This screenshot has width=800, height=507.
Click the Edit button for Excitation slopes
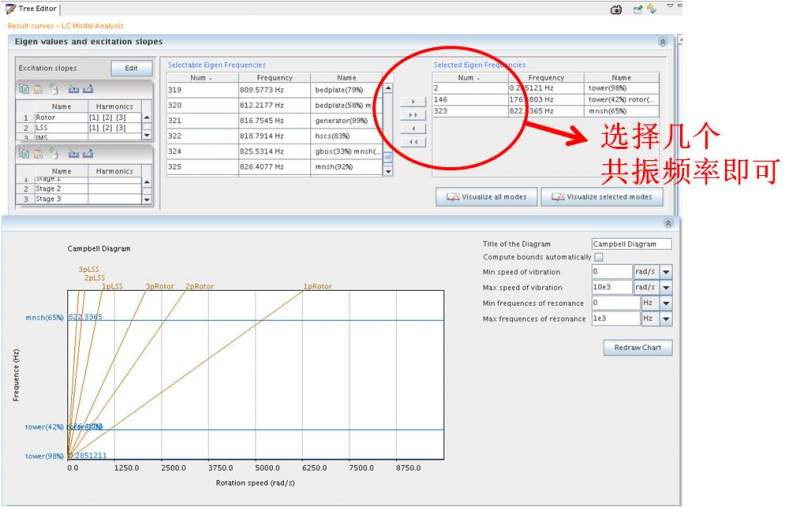131,68
